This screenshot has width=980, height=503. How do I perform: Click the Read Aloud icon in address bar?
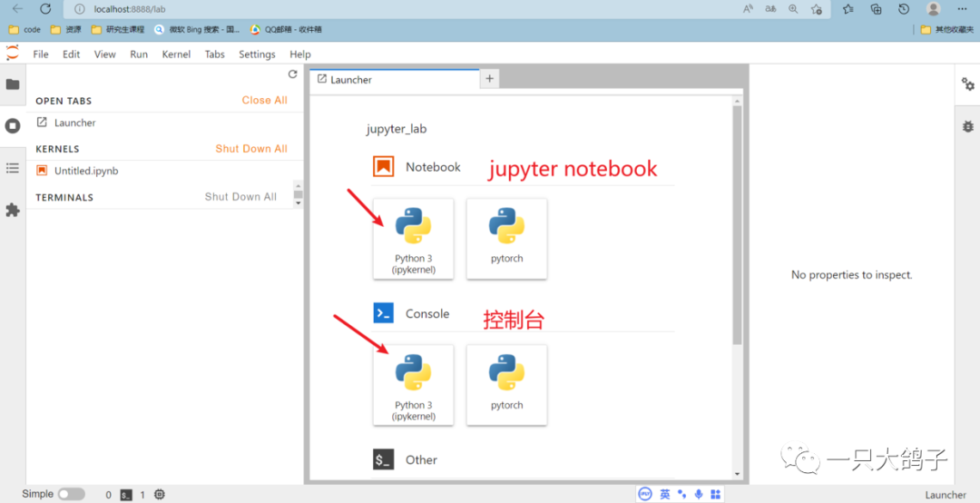(x=748, y=9)
